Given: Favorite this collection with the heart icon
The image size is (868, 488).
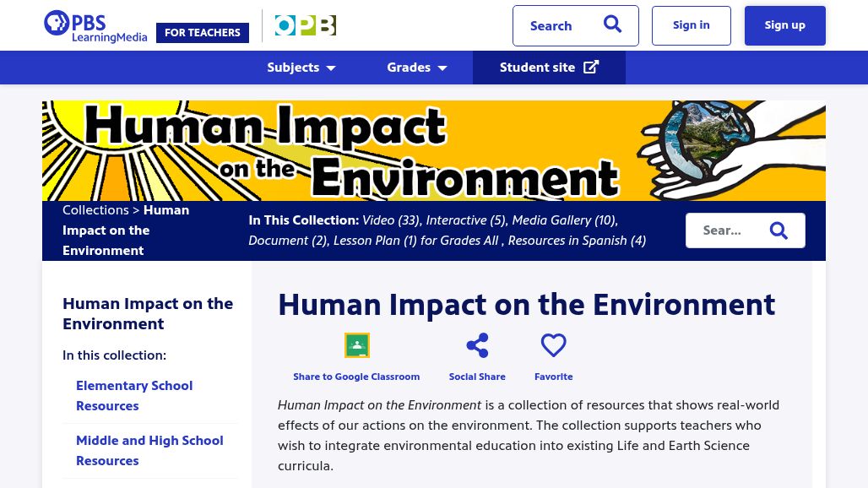Looking at the screenshot, I should (x=553, y=345).
